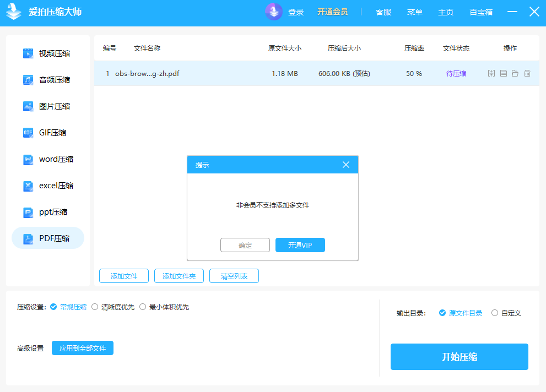Preview the PDF via the document icon
This screenshot has width=546, height=392.
coord(503,73)
